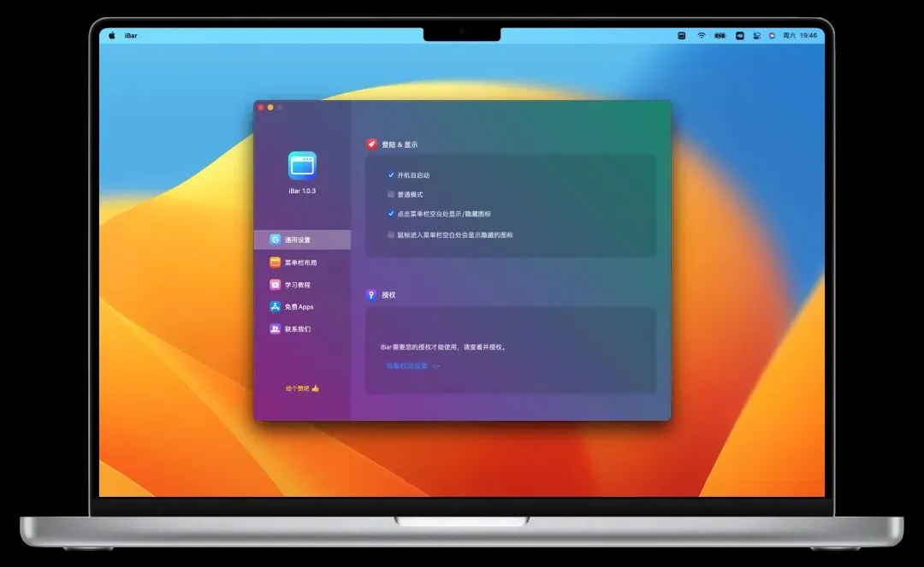Screen dimensions: 924x567
Task: Close the iBar settings window
Action: click(261, 107)
